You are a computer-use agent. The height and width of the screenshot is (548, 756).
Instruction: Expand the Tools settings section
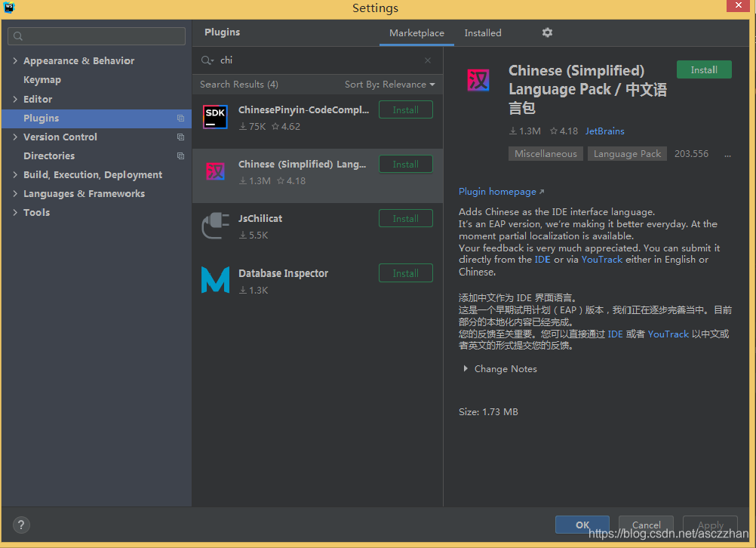tap(15, 212)
